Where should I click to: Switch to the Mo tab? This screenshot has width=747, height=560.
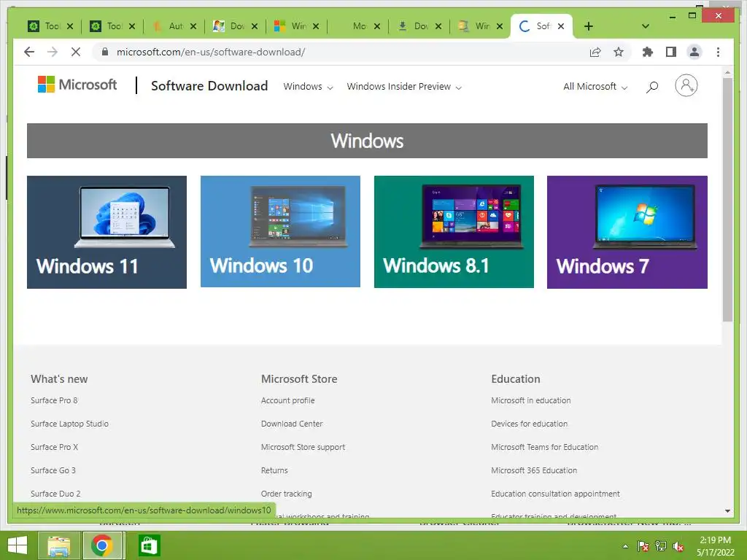tap(352, 26)
